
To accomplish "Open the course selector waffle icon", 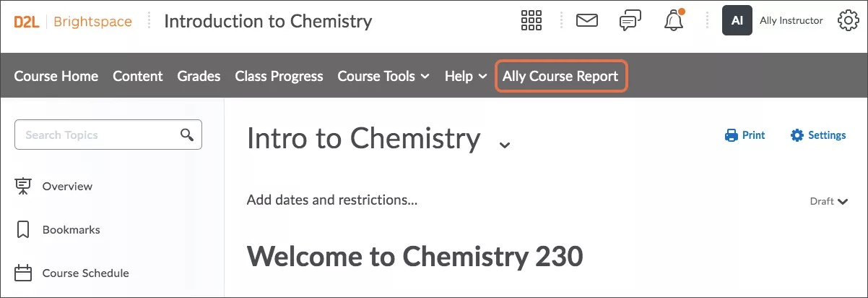I will [531, 21].
